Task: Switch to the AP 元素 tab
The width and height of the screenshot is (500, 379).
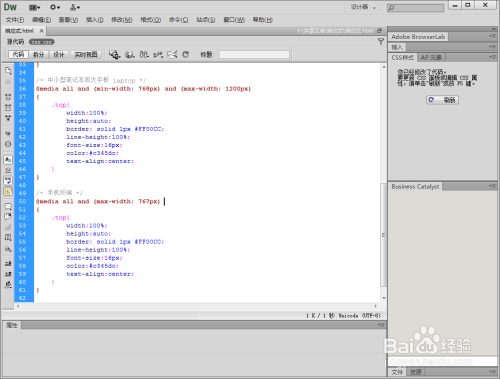Action: (x=431, y=58)
